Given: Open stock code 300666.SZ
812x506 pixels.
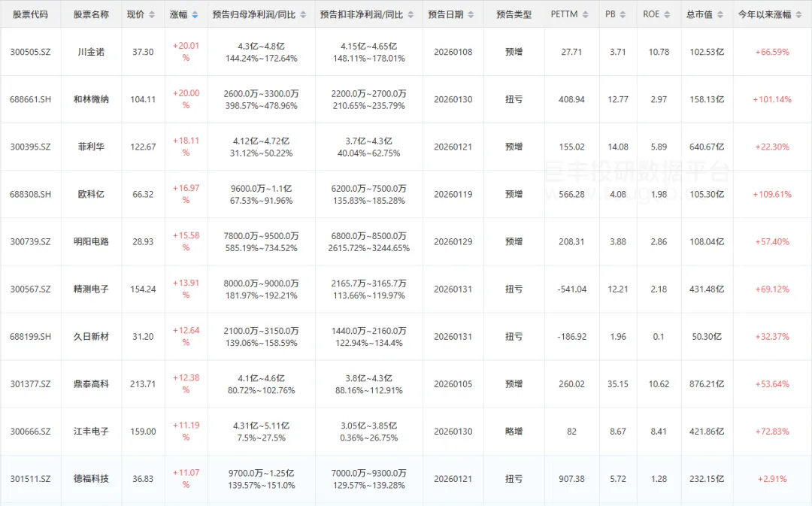Looking at the screenshot, I should click(31, 432).
